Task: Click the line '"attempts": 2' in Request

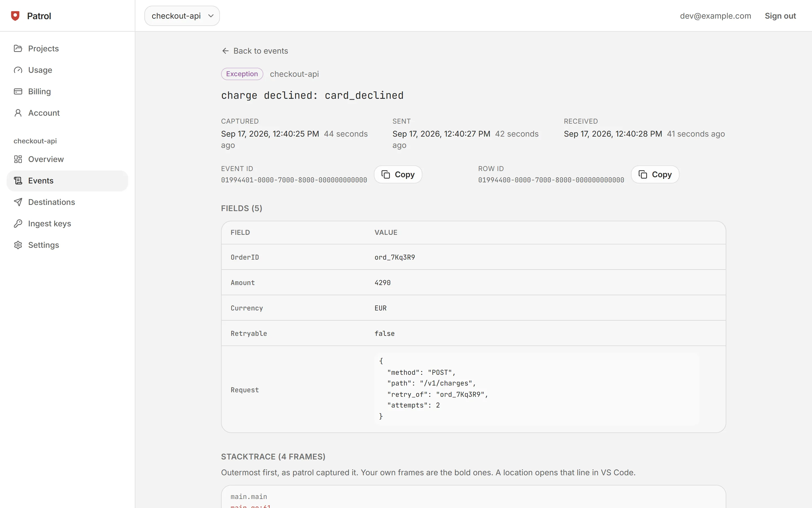Action: [x=413, y=406]
